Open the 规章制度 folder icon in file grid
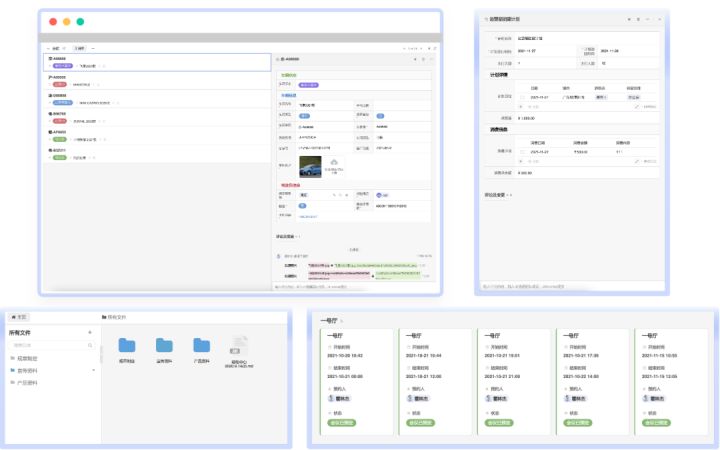This screenshot has height=450, width=720. pyautogui.click(x=127, y=346)
